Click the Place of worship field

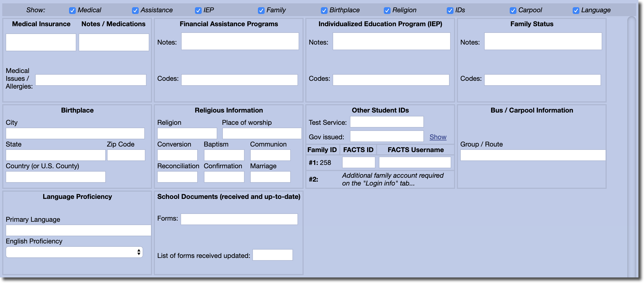click(262, 133)
